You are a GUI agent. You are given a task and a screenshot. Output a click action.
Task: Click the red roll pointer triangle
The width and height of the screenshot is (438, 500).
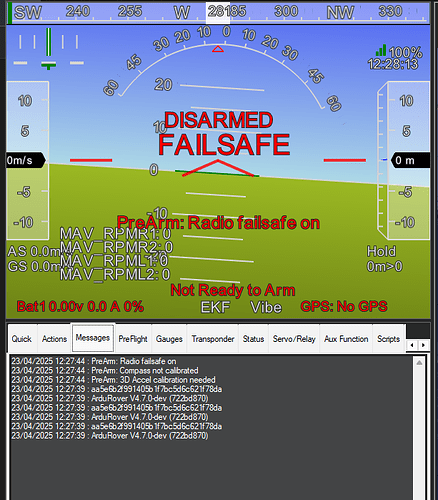click(218, 49)
